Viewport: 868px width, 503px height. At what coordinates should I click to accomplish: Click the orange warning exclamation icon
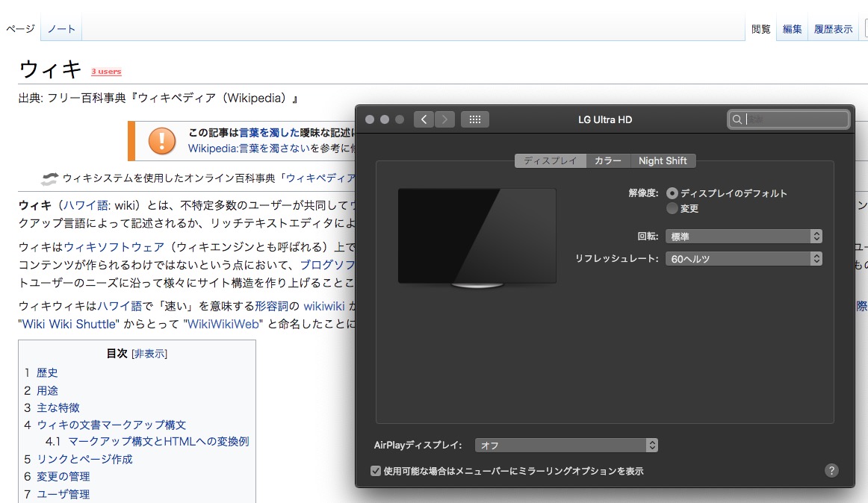(161, 140)
